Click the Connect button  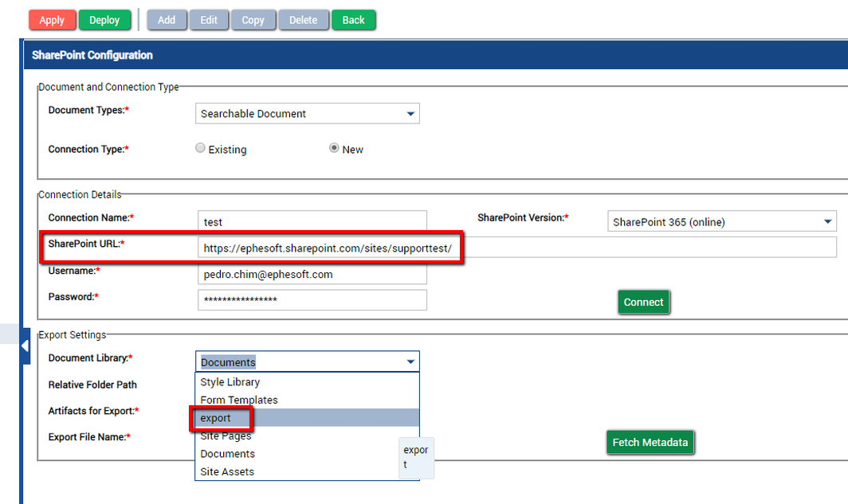[x=644, y=302]
